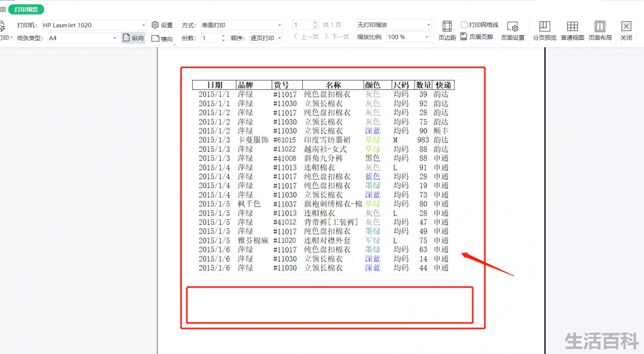Click the 卡蔓服饰 brand cell
The width and height of the screenshot is (644, 354).
(x=253, y=140)
